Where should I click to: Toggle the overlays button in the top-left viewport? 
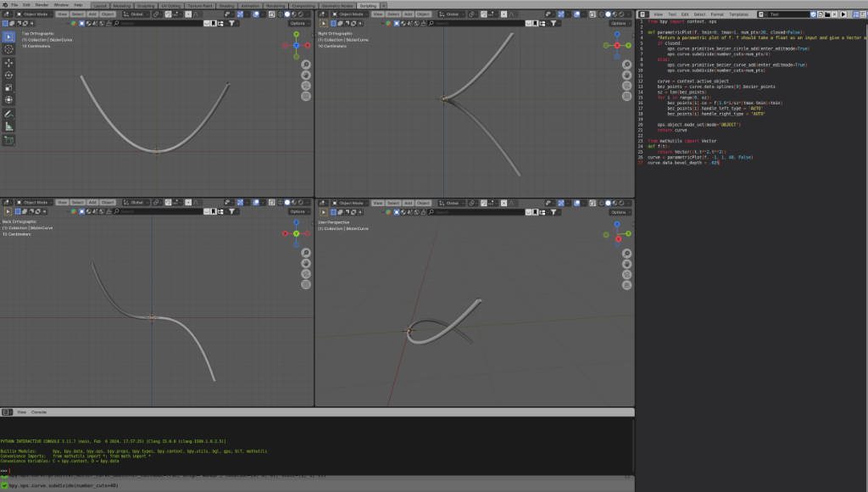click(256, 14)
